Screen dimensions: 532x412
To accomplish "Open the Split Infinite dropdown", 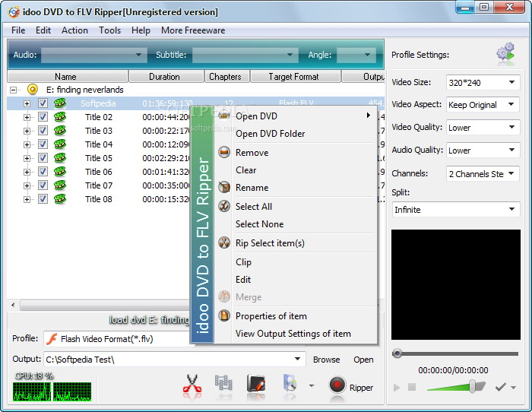I will tap(456, 209).
